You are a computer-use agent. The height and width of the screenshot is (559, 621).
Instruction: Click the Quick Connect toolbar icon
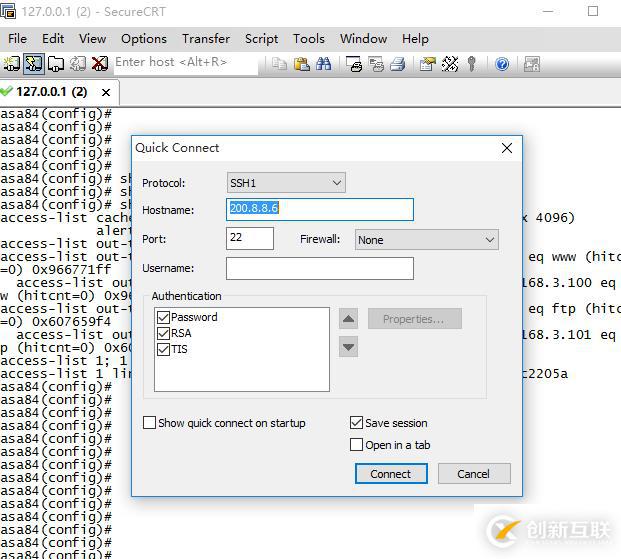click(33, 63)
